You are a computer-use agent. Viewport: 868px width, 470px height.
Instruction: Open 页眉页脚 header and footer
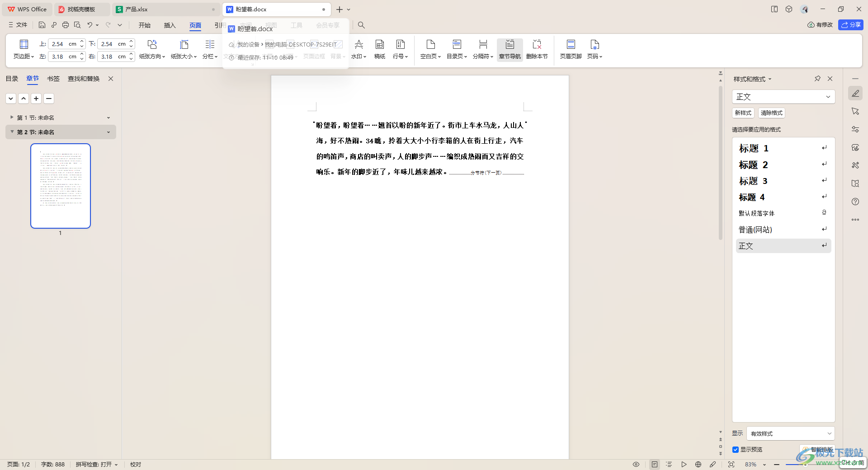click(571, 49)
